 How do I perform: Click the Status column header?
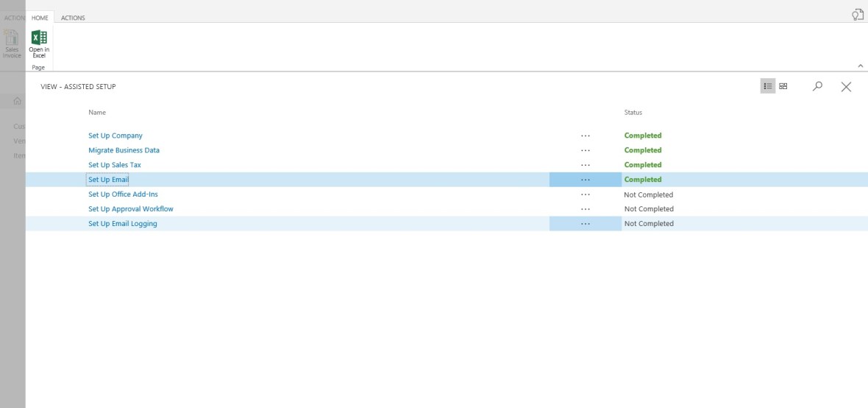(x=633, y=113)
